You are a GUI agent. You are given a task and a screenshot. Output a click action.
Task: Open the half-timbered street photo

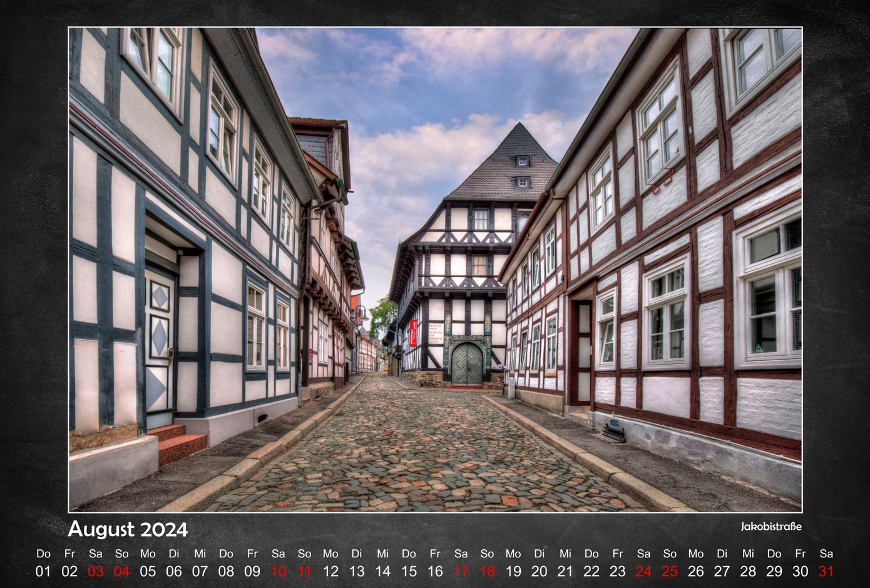click(435, 270)
